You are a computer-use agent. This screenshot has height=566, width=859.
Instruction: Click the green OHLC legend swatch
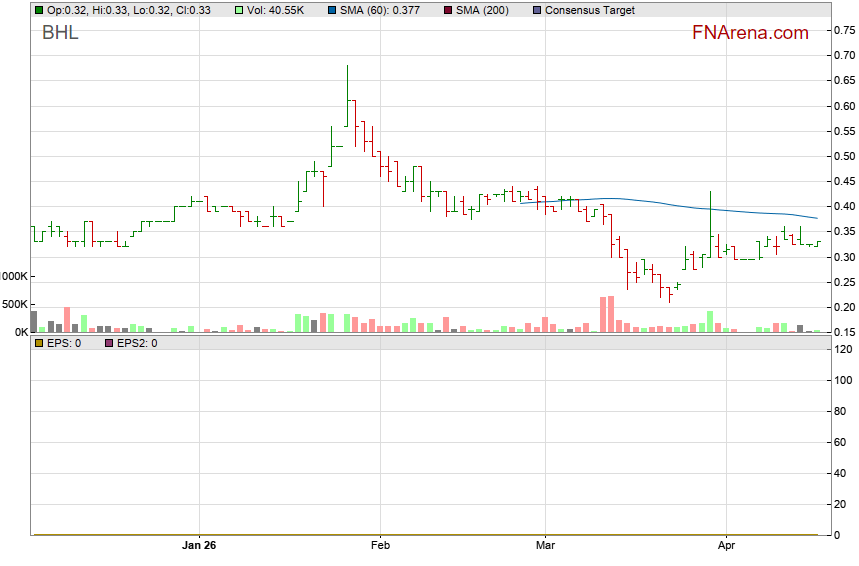tap(38, 11)
